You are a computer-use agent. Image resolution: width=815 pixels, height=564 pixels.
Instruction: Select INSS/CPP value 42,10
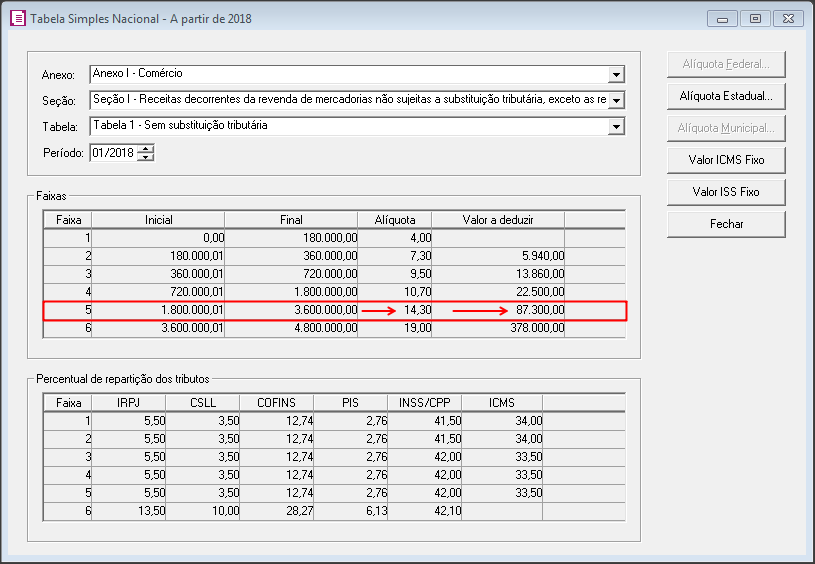pos(425,511)
